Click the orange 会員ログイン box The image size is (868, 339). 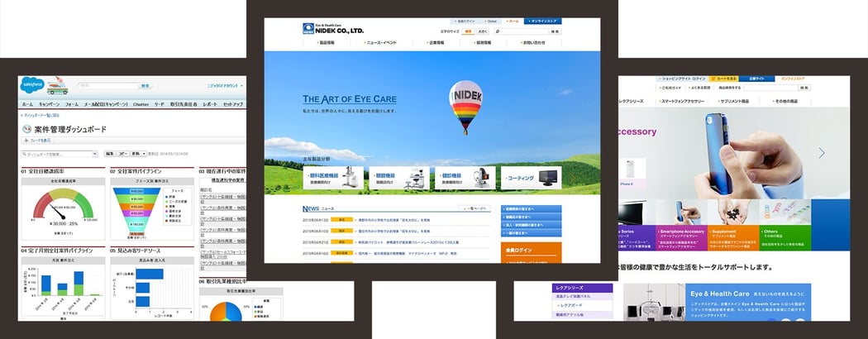click(x=531, y=252)
